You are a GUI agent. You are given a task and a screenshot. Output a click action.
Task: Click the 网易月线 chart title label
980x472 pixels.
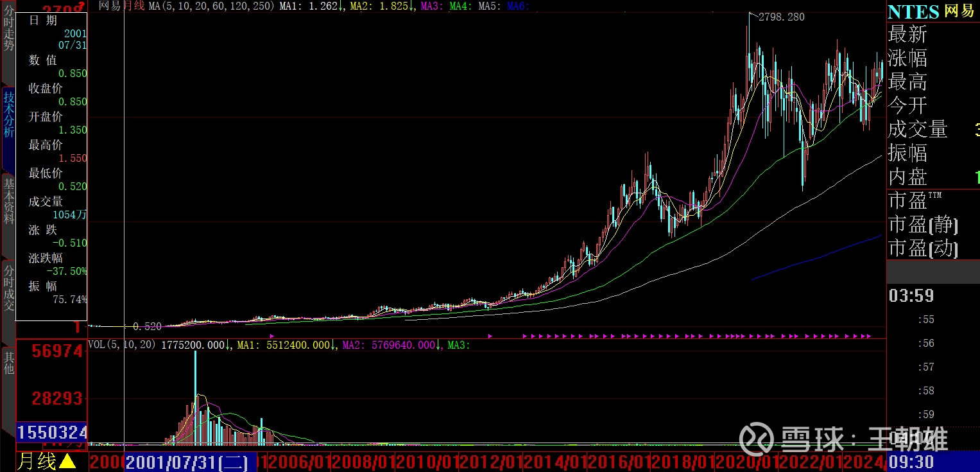[122, 6]
